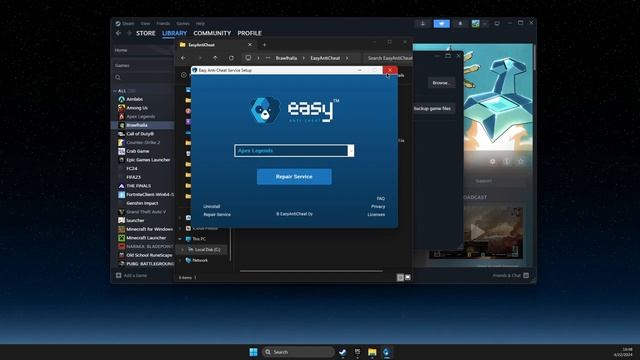Click Home in the Steam library sidebar
The width and height of the screenshot is (640, 360).
click(121, 50)
